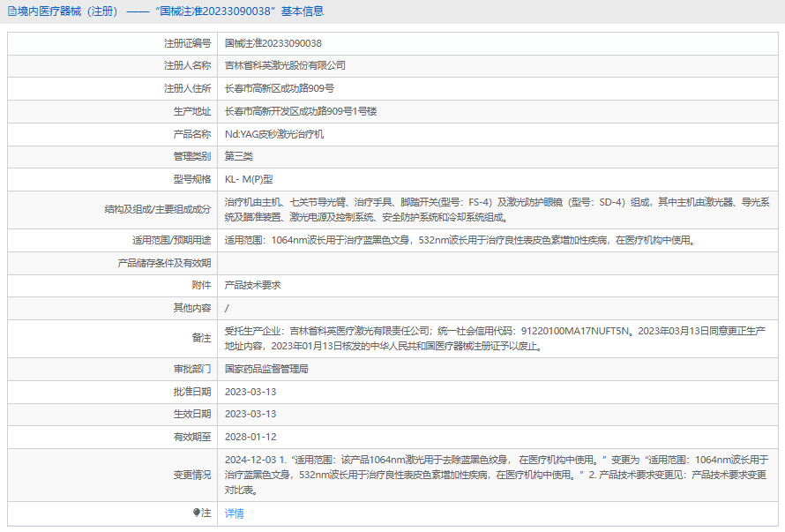Click the 备注 row label
The width and height of the screenshot is (785, 532).
pyautogui.click(x=201, y=338)
